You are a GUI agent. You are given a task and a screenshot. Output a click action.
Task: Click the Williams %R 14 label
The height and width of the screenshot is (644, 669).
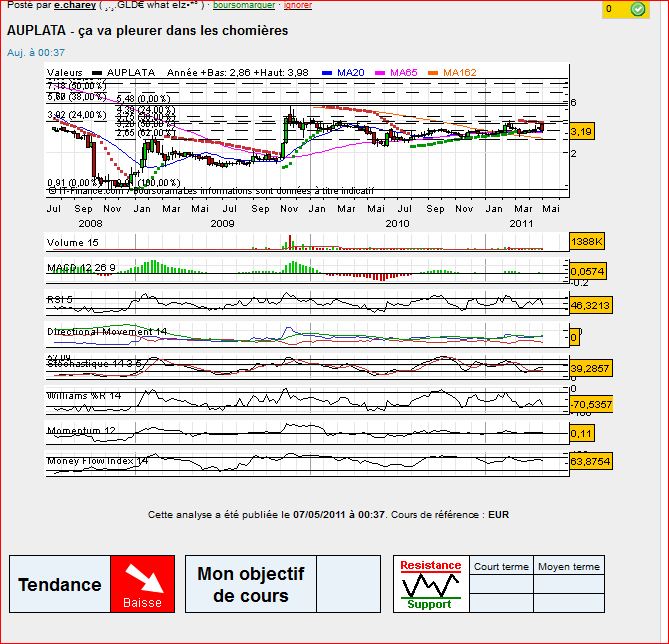click(x=84, y=396)
